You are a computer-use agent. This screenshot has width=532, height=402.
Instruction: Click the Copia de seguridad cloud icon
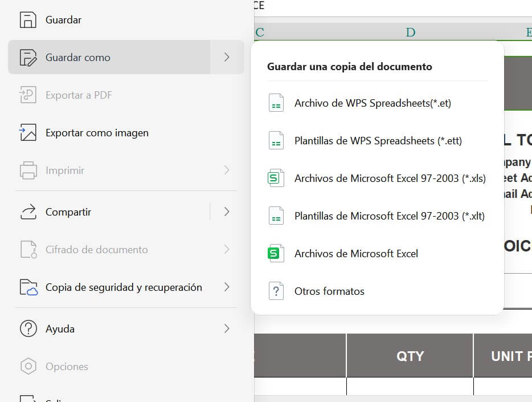(27, 287)
